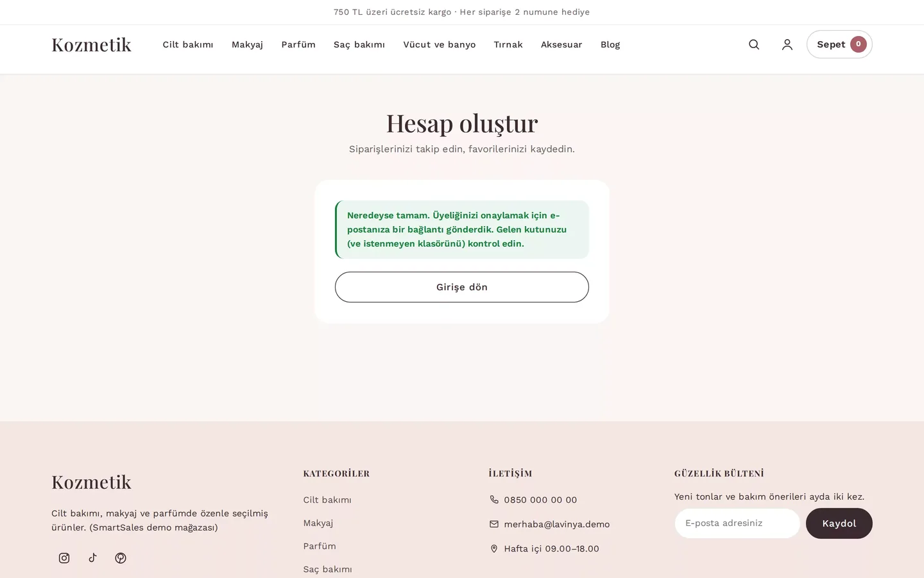Open Parfüm in top navigation
924x578 pixels.
298,44
